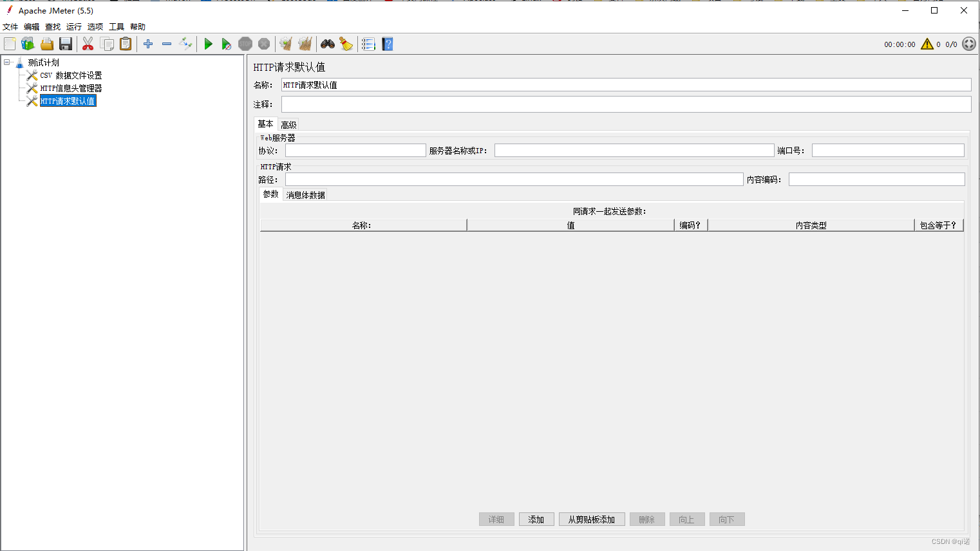
Task: Select HTTP信息头管理器 in the tree
Action: pyautogui.click(x=71, y=88)
